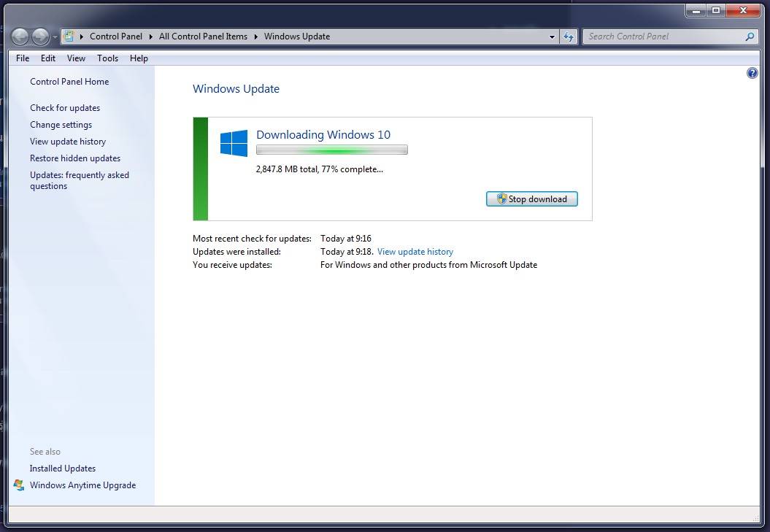This screenshot has height=532, width=770.
Task: Click the 2,847.8 MB total status text
Action: (x=319, y=169)
